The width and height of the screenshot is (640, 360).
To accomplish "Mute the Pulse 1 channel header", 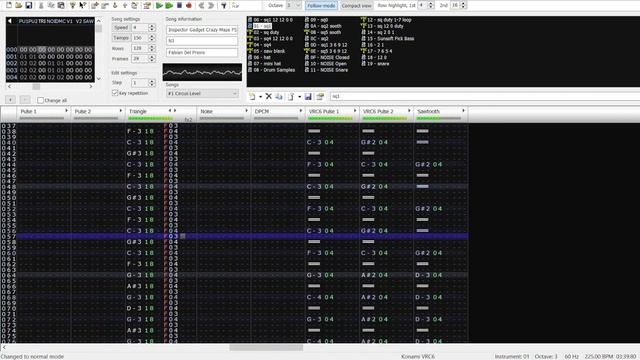I will [x=44, y=113].
